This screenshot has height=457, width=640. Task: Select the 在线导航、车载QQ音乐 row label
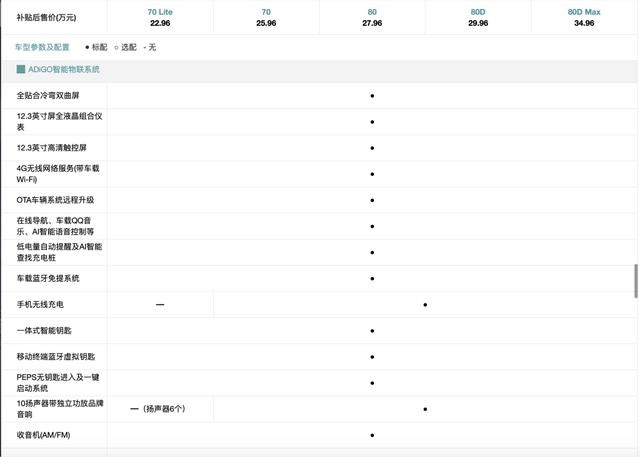[x=55, y=226]
